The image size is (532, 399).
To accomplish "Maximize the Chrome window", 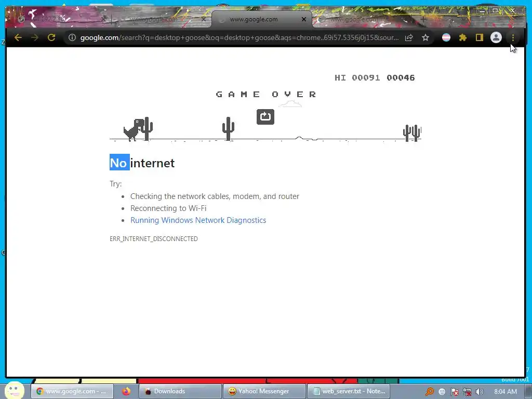I will point(495,10).
